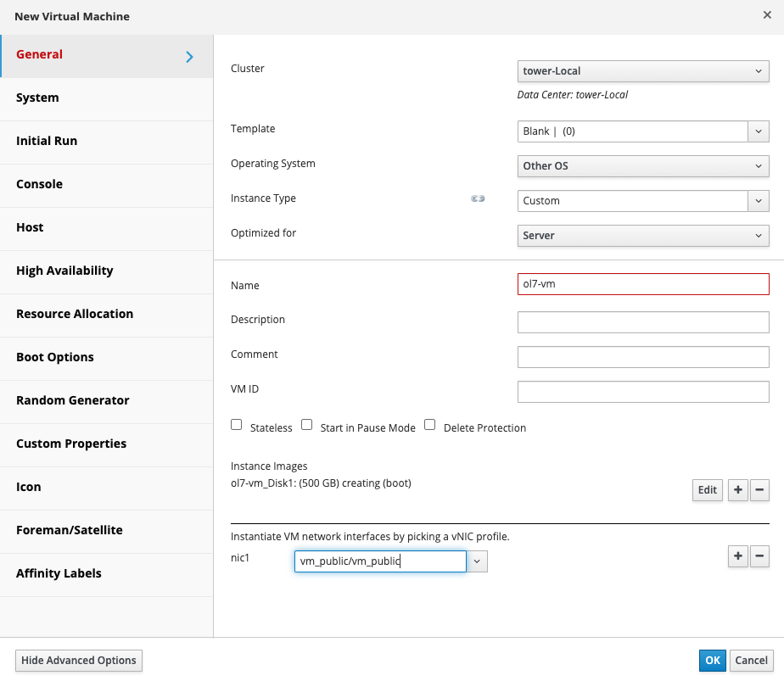Expand the Operating System dropdown
784x681 pixels.
coord(643,166)
